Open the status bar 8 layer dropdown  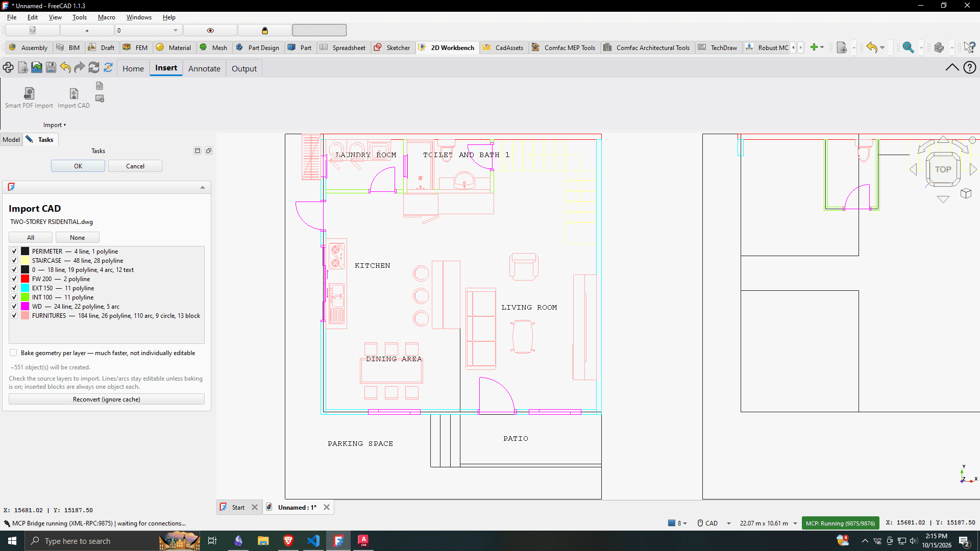[x=678, y=523]
